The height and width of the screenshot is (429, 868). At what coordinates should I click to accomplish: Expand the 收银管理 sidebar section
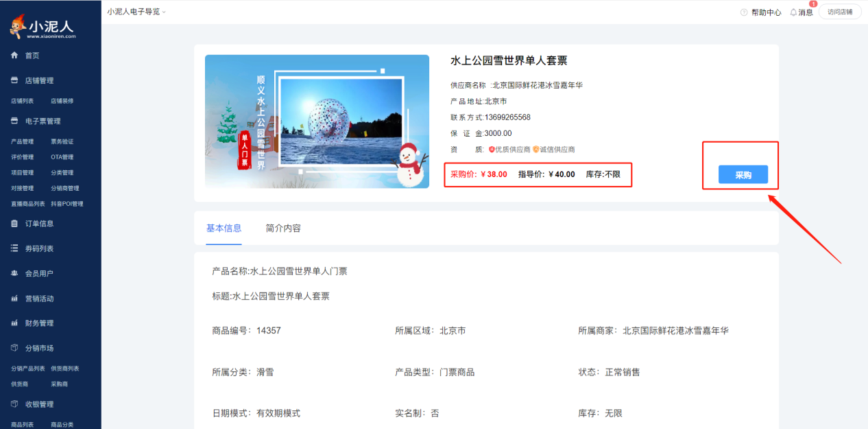pyautogui.click(x=39, y=404)
